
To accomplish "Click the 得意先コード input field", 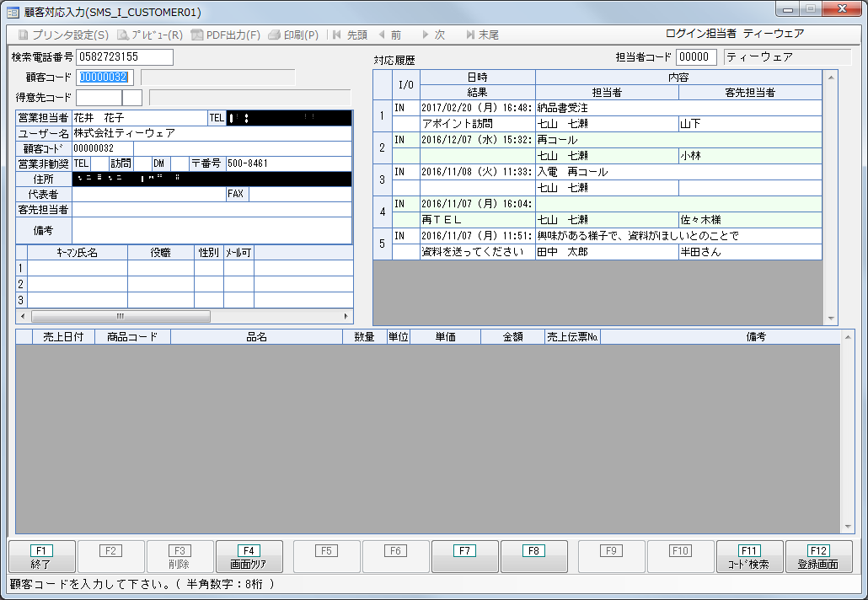I will [x=99, y=98].
